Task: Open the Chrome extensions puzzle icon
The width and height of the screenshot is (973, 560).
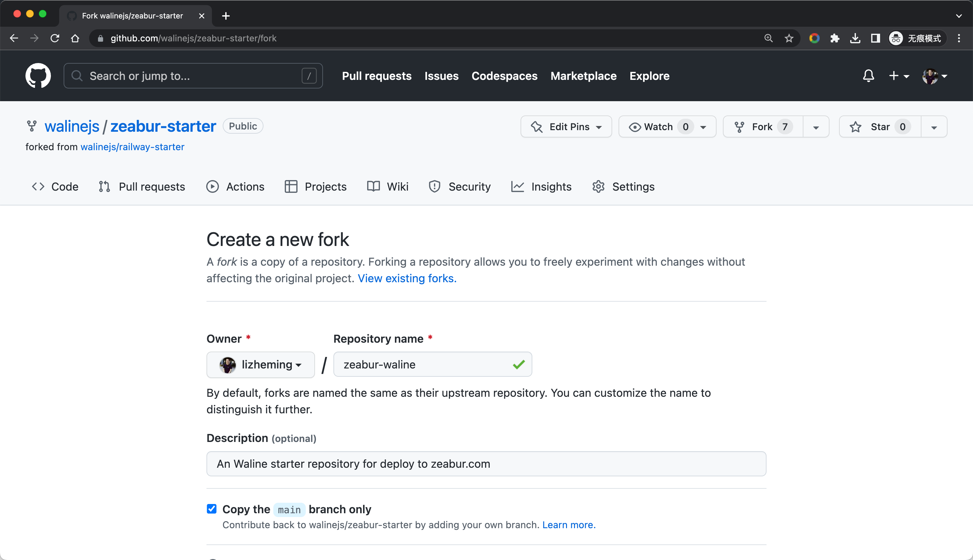Action: click(835, 38)
